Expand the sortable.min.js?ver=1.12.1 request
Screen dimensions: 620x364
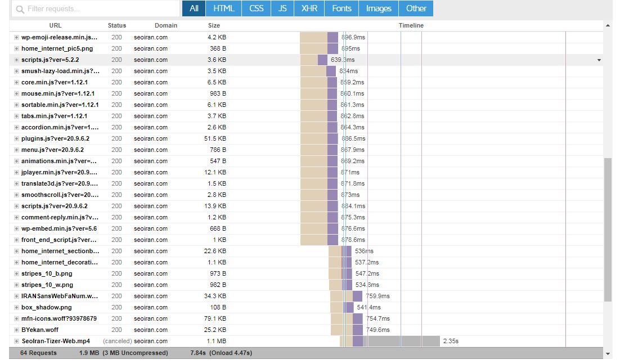coord(17,105)
